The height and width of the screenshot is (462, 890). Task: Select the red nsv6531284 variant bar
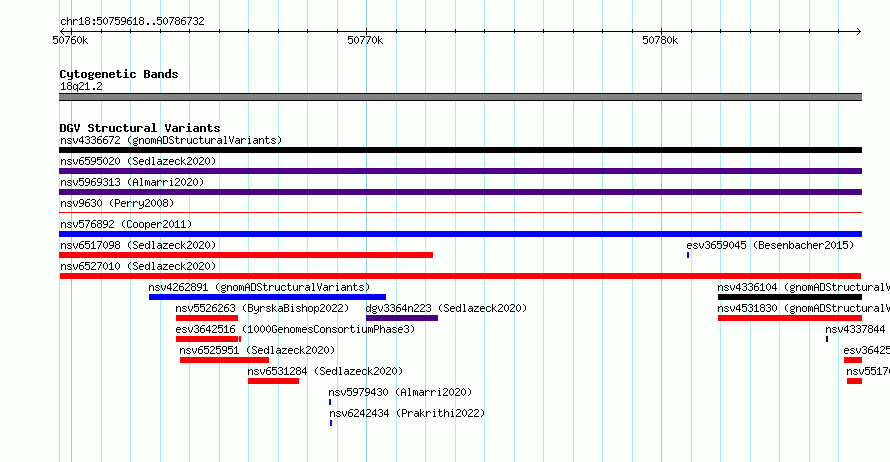coord(274,381)
